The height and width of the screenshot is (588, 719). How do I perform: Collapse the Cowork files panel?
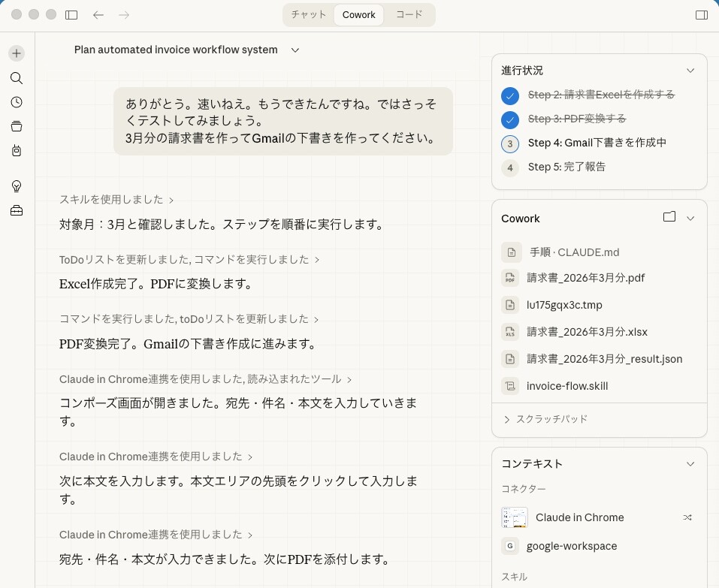coord(690,218)
